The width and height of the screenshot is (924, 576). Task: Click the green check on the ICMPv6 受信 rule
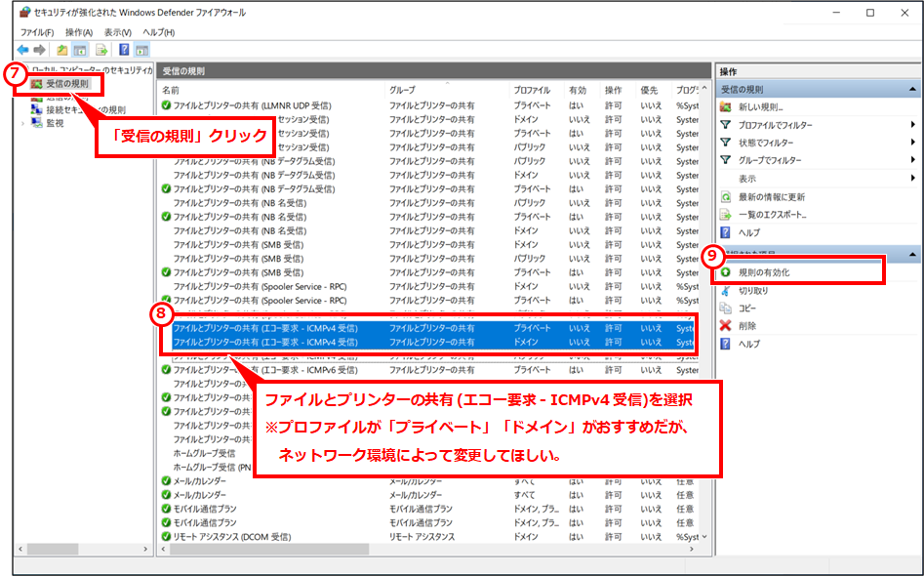point(166,370)
